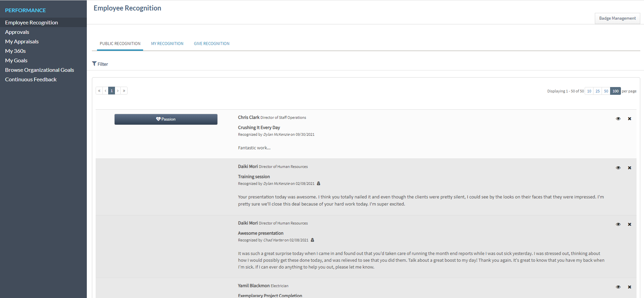Click lock icon beside Chad Harter's recognition
Image resolution: width=644 pixels, height=298 pixels.
click(312, 240)
